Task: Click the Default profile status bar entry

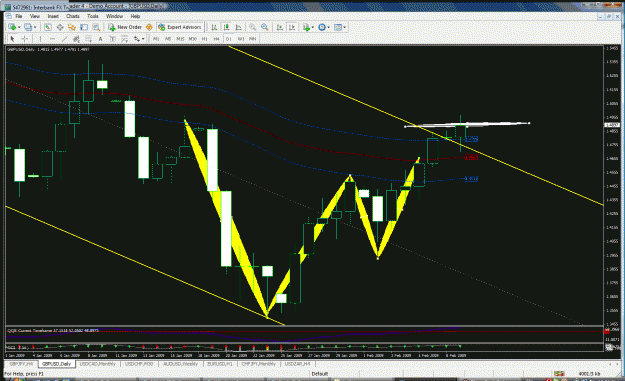Action: (x=319, y=374)
